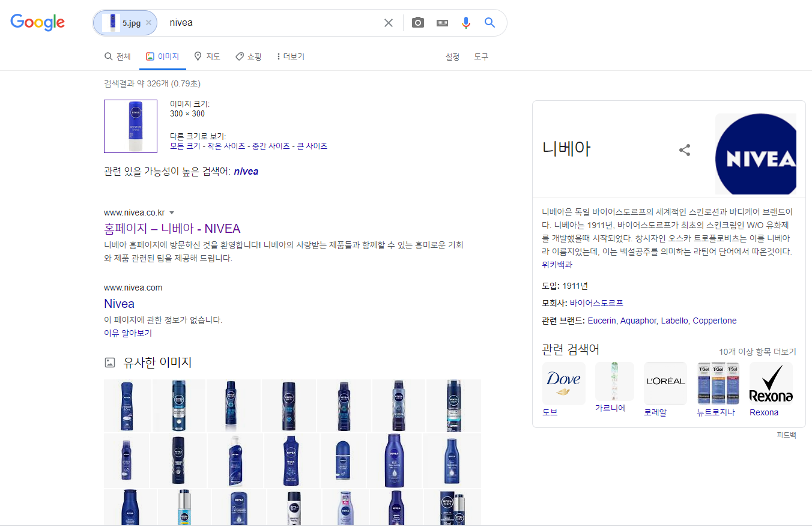Open the last similar image in the top row

pyautogui.click(x=453, y=406)
